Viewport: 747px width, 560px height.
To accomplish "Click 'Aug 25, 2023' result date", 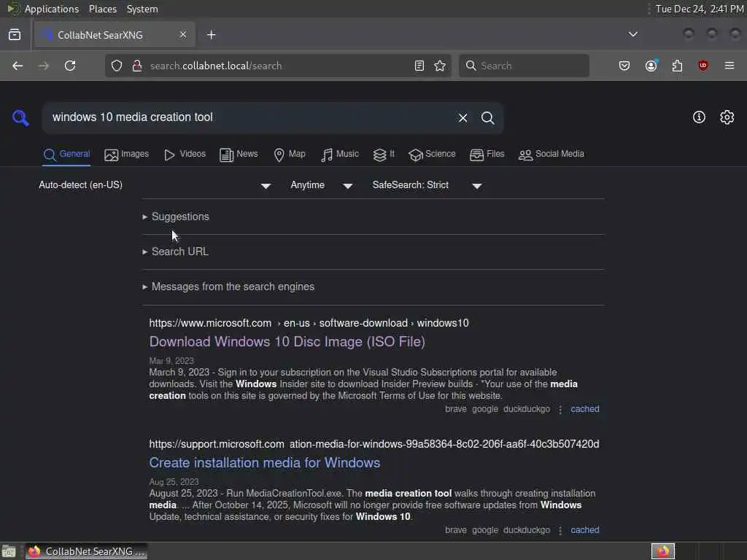I will pyautogui.click(x=174, y=481).
